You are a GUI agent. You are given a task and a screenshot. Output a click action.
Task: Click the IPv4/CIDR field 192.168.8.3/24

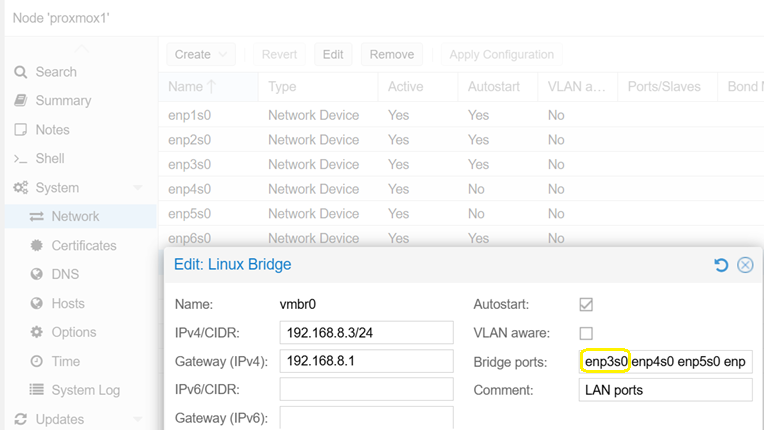click(x=366, y=333)
